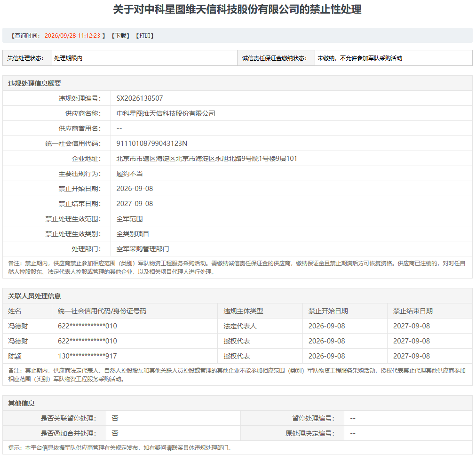Select the ID number 130************917
The width and height of the screenshot is (476, 470).
click(x=87, y=356)
